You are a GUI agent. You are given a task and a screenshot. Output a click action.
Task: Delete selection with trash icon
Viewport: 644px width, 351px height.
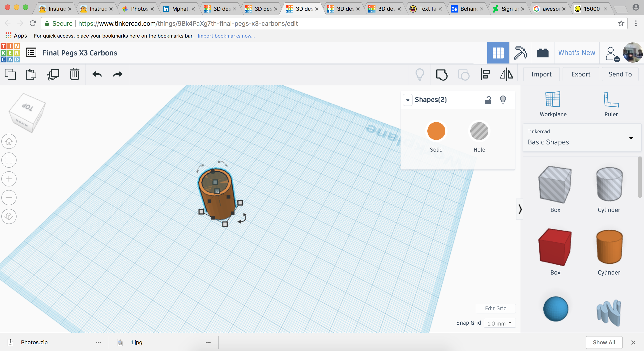(x=75, y=74)
